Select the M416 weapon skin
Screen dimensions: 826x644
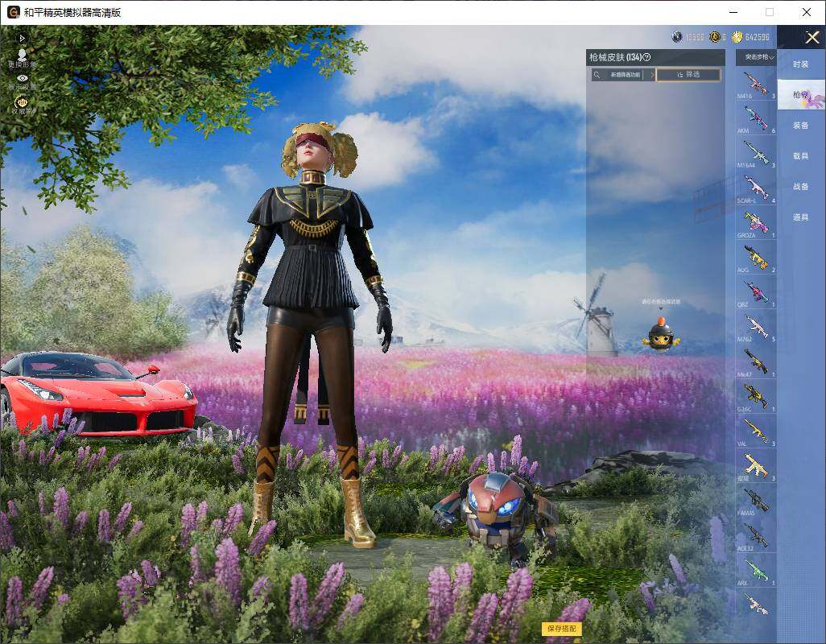[x=756, y=85]
